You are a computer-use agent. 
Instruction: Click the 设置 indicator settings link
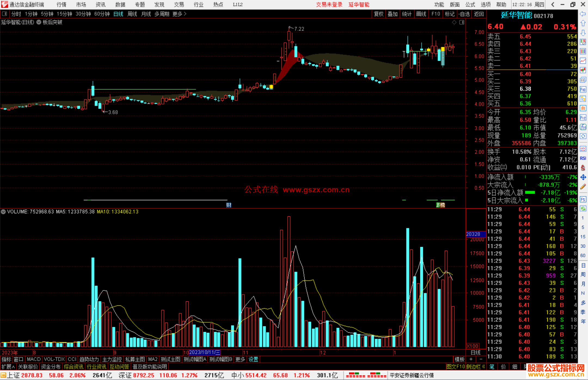pyautogui.click(x=253, y=359)
